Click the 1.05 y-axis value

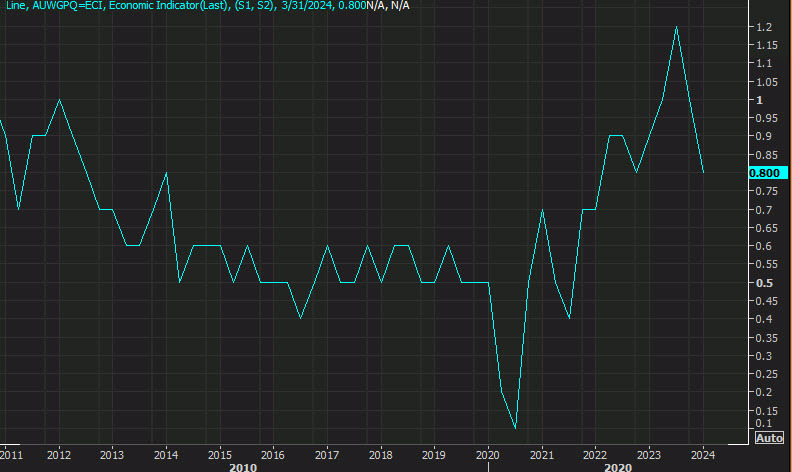(x=767, y=82)
